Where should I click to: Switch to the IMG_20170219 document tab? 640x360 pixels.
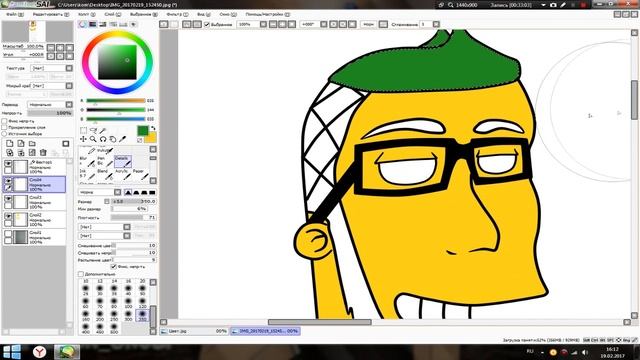[265, 331]
